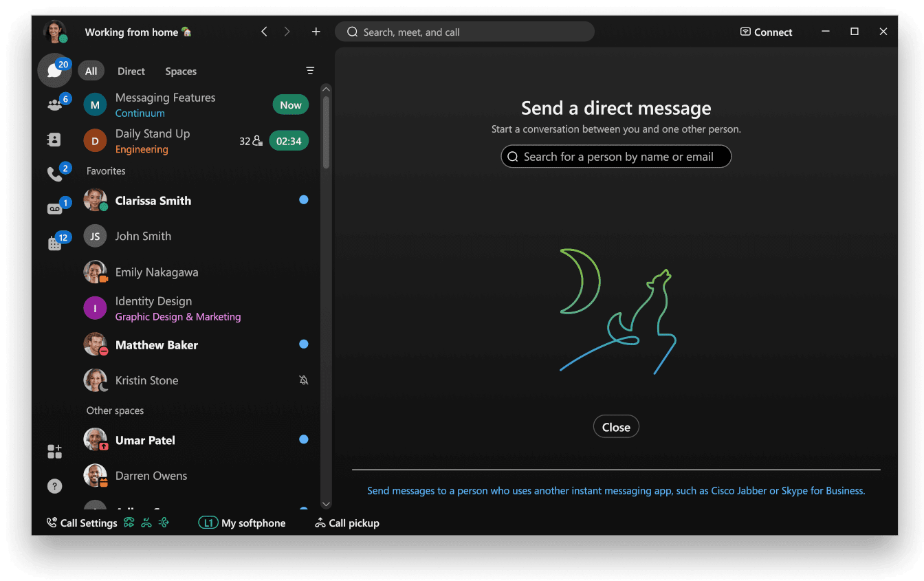Unmute notifications for Kristin Stone
Screen dimensions: 924x581
(304, 380)
